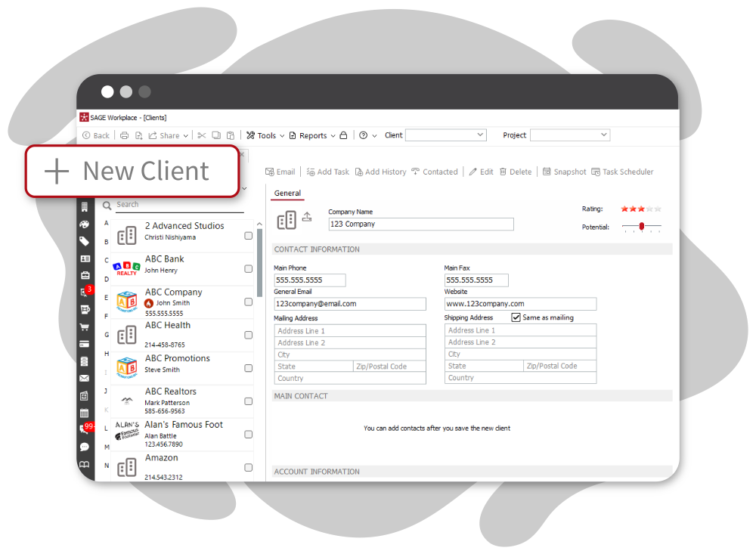Open the speech bubble chat sidebar icon
The width and height of the screenshot is (756, 554).
click(x=85, y=447)
